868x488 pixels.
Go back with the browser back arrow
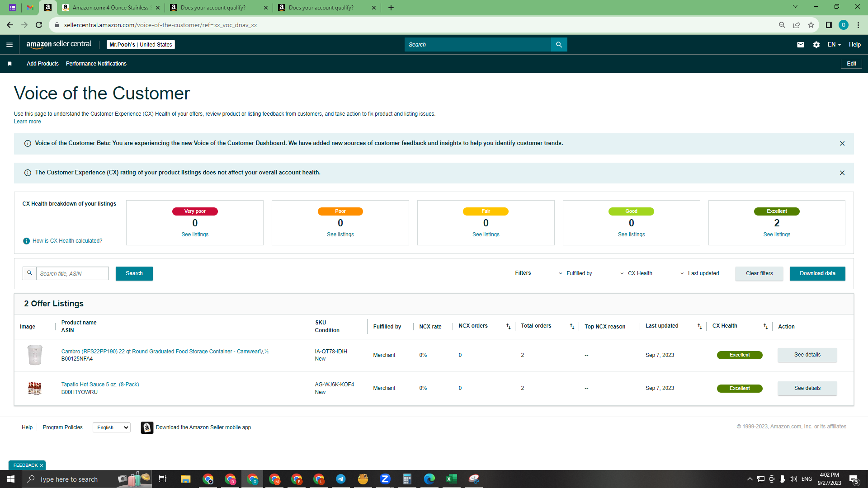(10, 25)
